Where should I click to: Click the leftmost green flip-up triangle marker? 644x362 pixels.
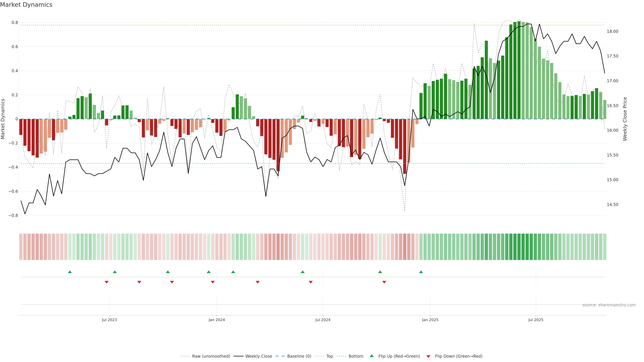click(x=70, y=272)
